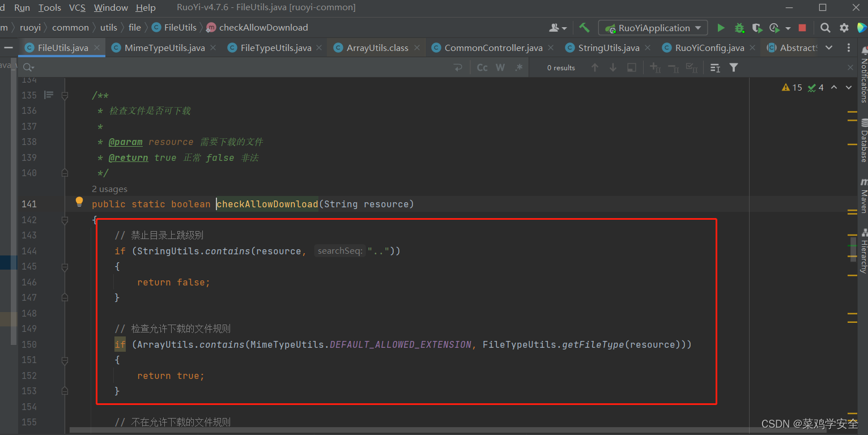Unselect occurrence icon in find bar

[674, 67]
